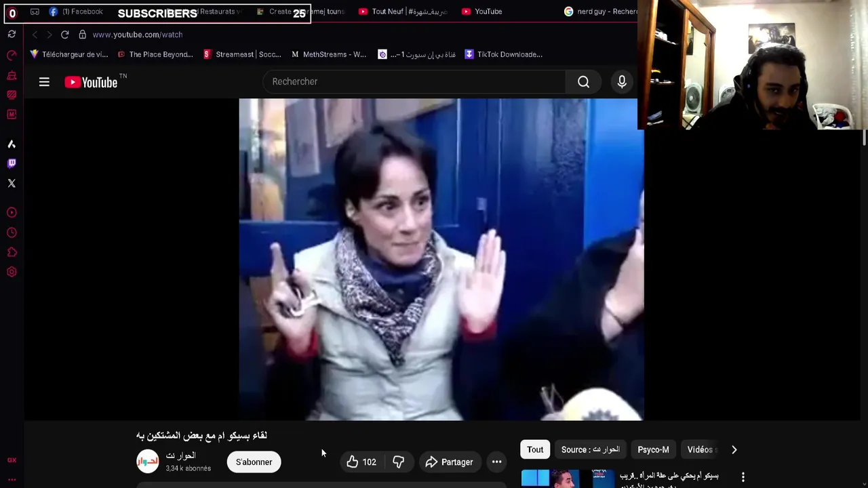This screenshot has width=868, height=488.
Task: Open Téléchargeur de vi... bookmark
Action: coord(68,54)
